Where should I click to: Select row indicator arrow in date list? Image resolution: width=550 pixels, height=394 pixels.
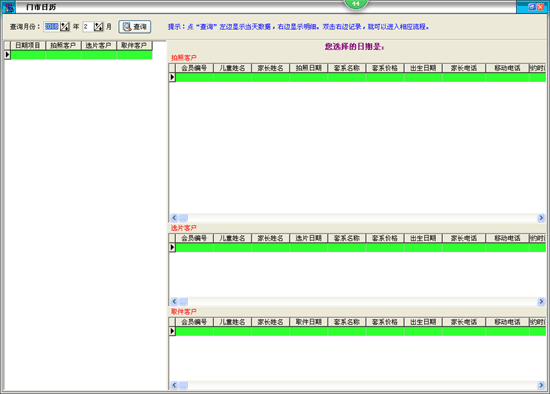[x=7, y=55]
